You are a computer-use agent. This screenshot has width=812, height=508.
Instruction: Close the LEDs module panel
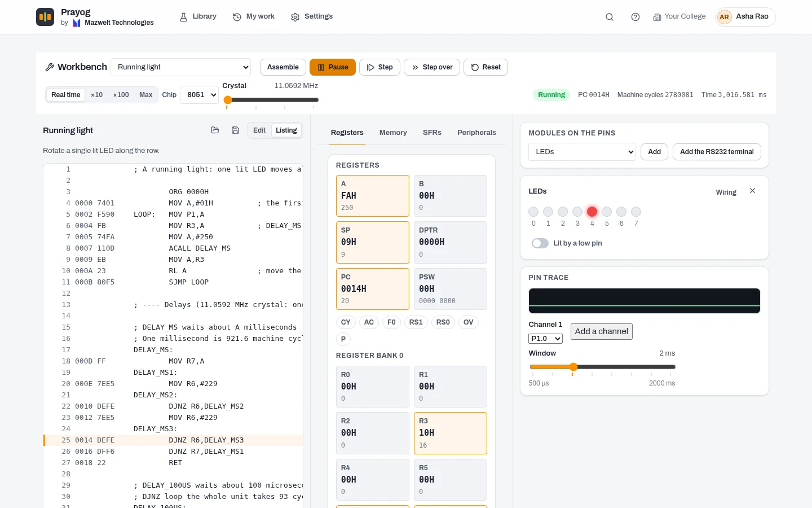752,191
